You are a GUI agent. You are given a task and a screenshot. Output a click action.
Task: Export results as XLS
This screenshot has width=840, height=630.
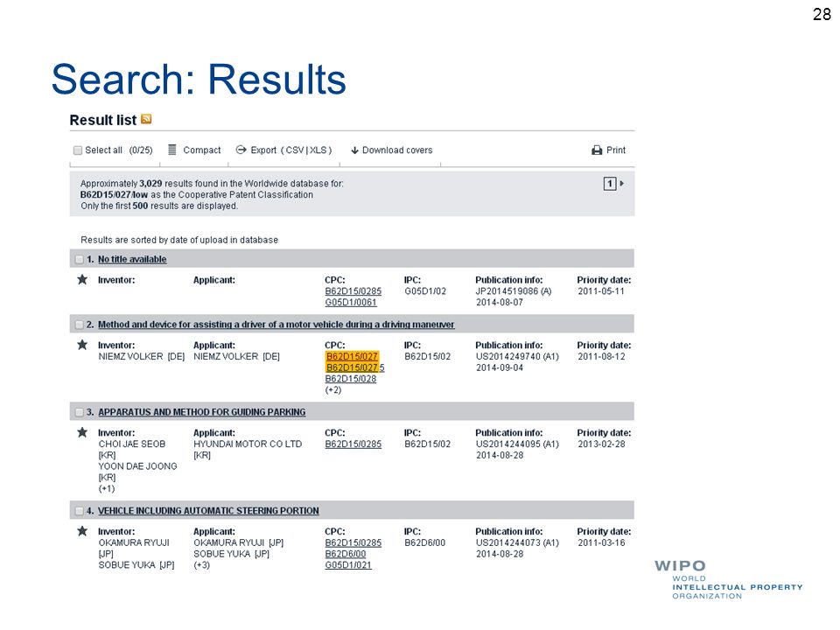pos(318,150)
